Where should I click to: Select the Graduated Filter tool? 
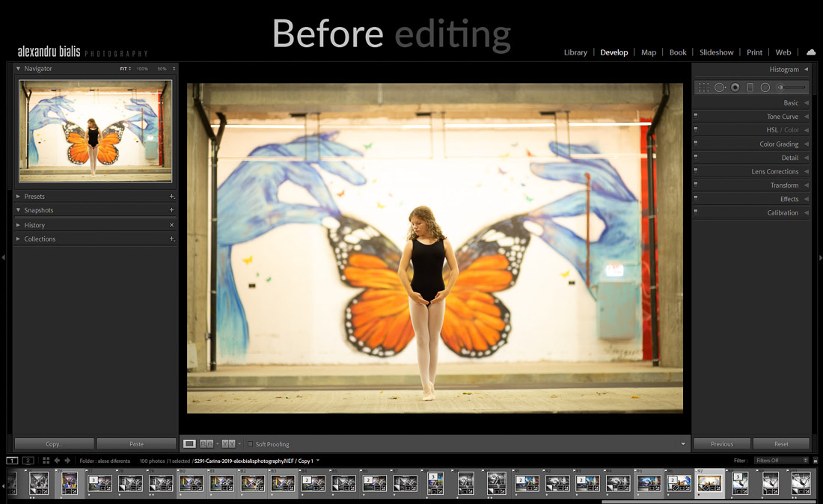click(750, 87)
